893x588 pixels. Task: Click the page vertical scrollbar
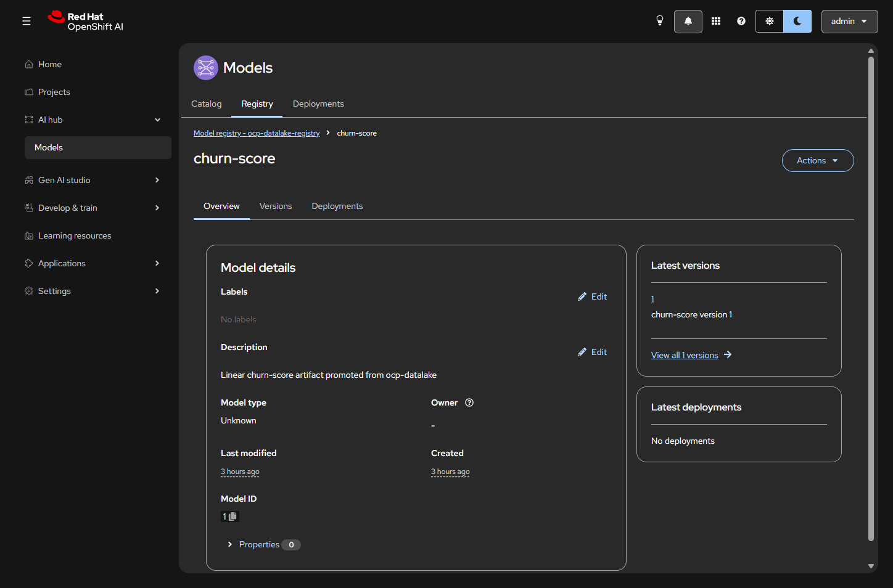coord(871,299)
